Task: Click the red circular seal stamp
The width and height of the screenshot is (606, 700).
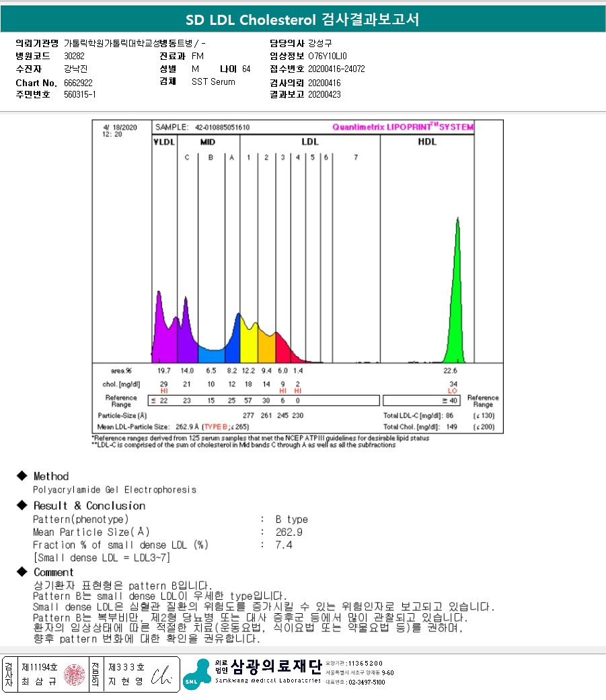Action: (75, 674)
